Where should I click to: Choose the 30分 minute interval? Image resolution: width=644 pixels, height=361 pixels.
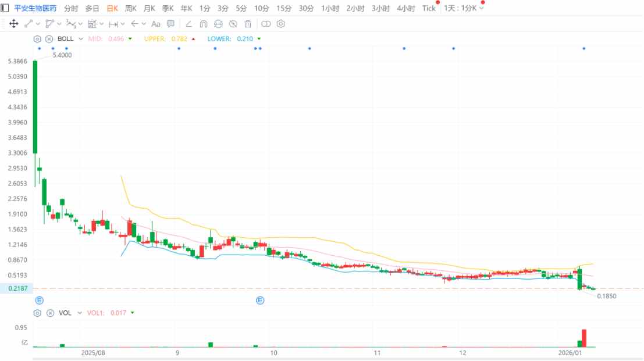(306, 8)
